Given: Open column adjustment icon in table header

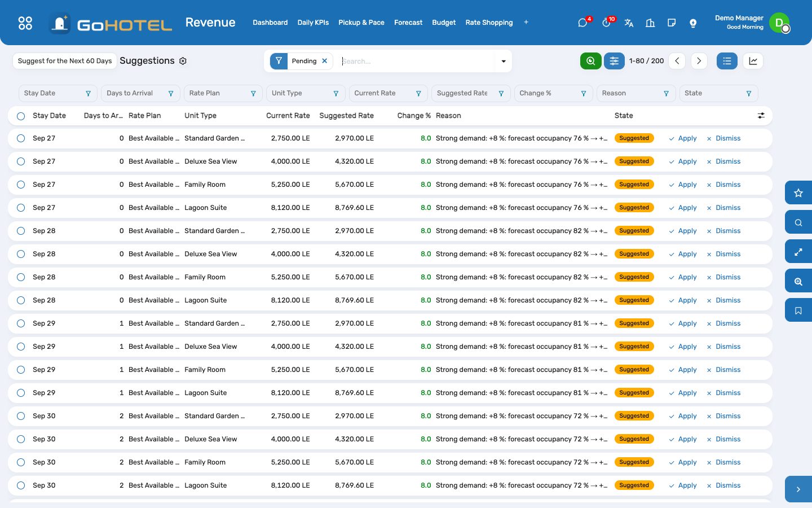Looking at the screenshot, I should point(761,116).
